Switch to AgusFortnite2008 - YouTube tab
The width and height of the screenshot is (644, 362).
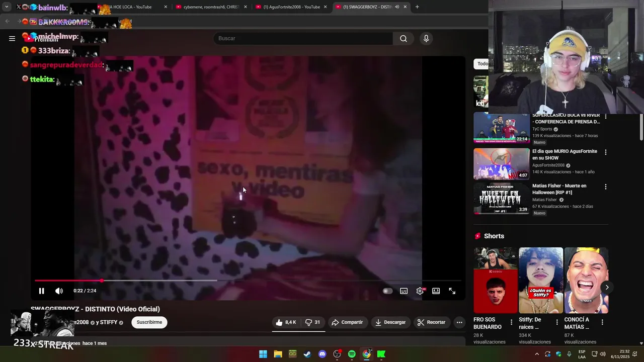point(290,7)
